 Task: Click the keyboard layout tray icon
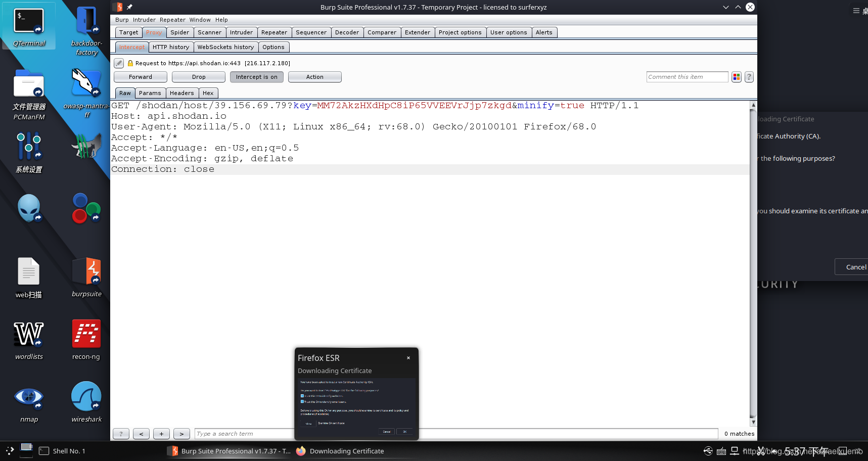721,451
